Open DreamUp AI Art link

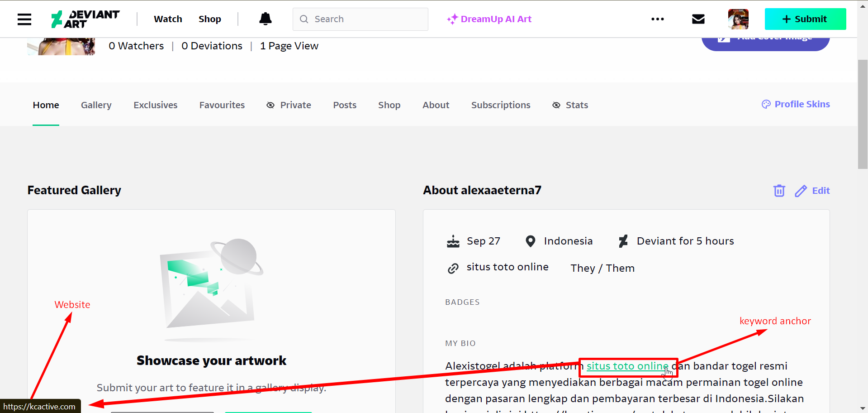coord(489,19)
